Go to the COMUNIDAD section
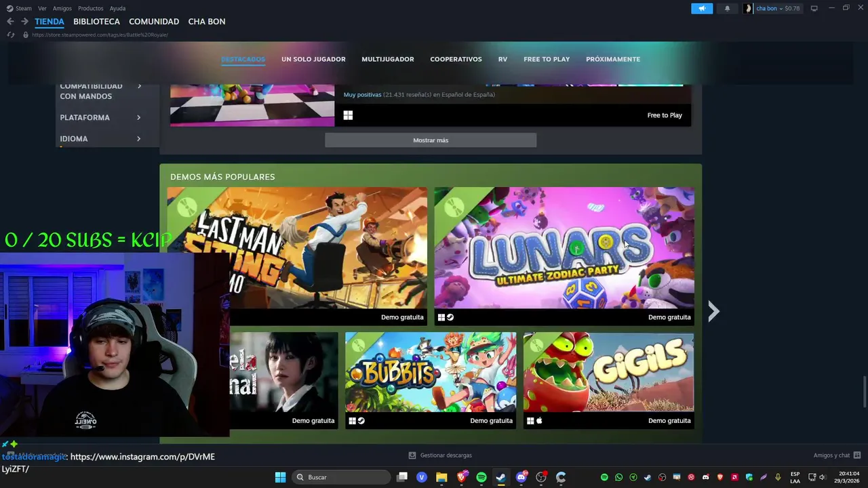868x488 pixels. pos(154,22)
